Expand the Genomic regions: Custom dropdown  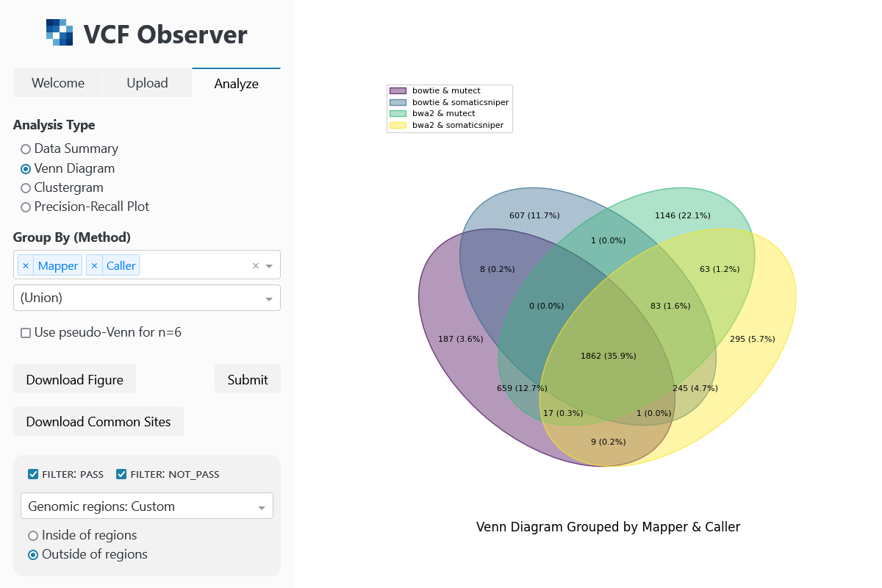pos(147,506)
